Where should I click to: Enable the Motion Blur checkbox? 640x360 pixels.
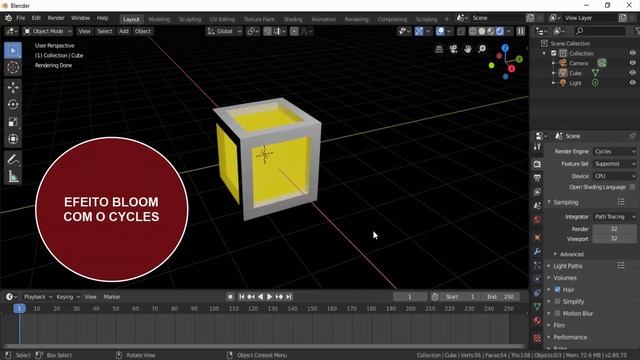557,313
